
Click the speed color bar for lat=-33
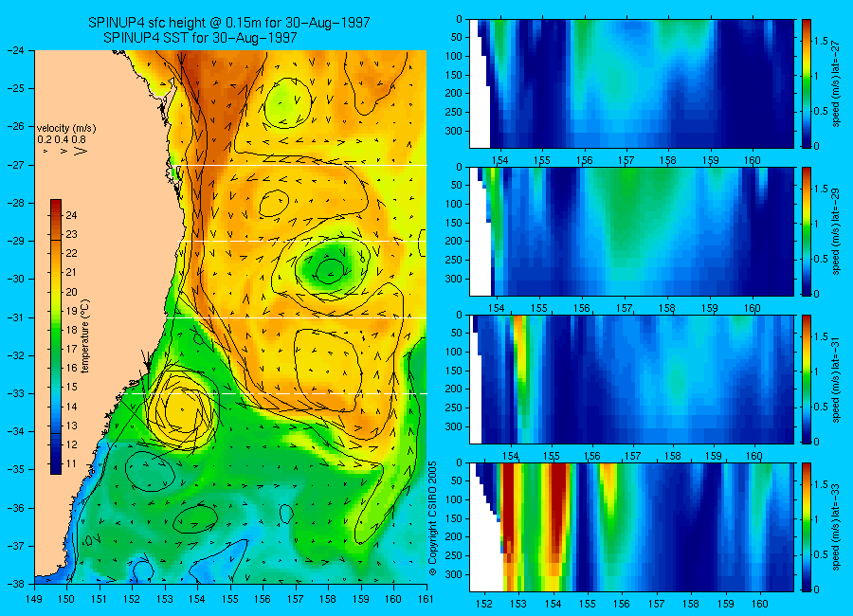[x=807, y=527]
